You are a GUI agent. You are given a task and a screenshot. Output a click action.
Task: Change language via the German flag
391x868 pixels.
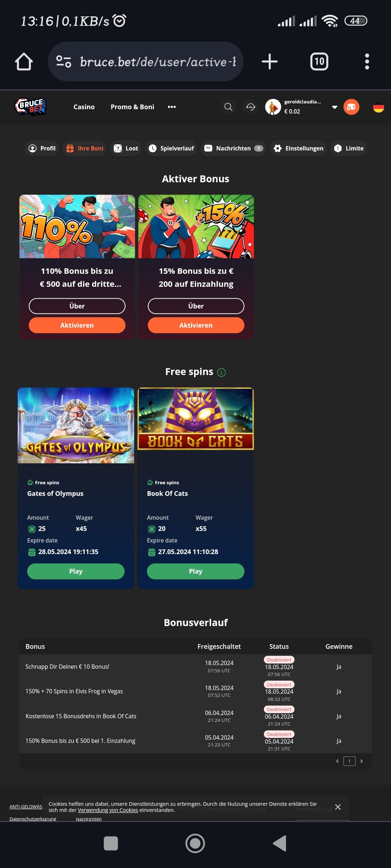click(x=378, y=107)
